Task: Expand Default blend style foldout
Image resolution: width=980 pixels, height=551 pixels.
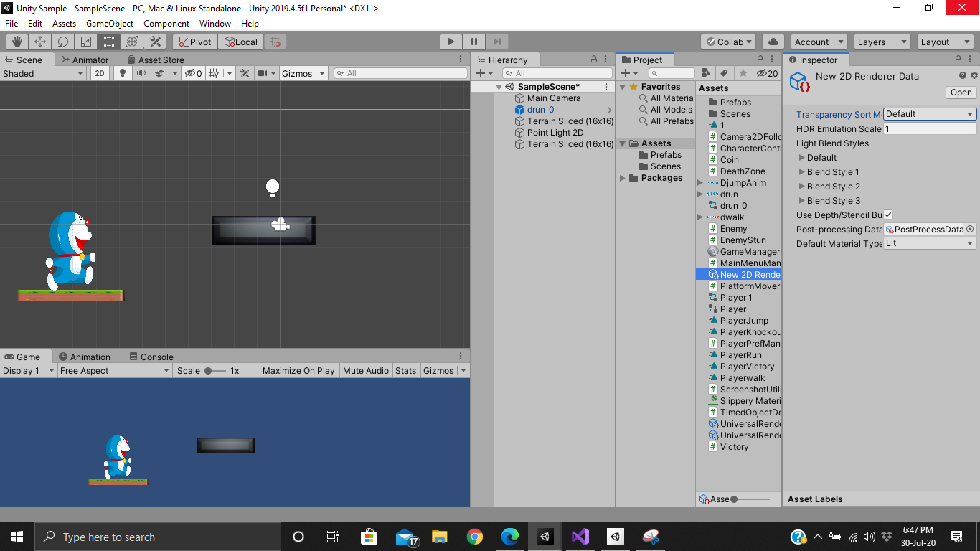Action: (802, 158)
